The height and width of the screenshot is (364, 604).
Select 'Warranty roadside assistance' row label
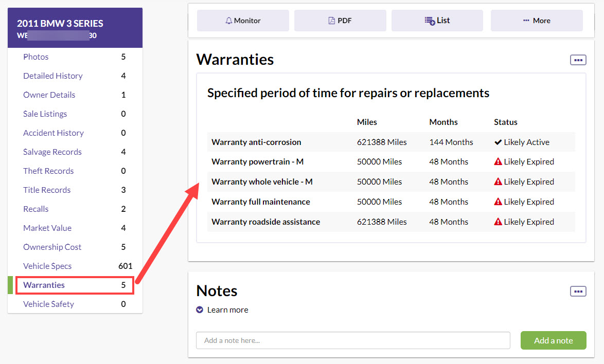266,222
